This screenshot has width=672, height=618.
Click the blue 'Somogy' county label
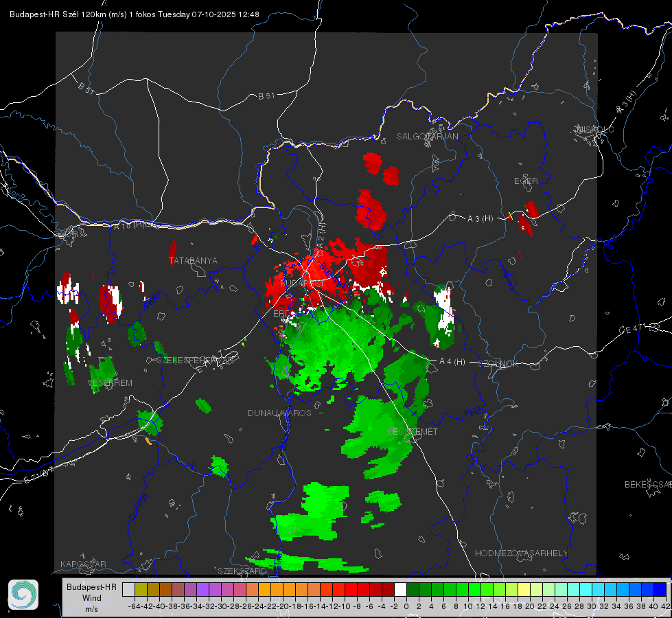coord(137,507)
